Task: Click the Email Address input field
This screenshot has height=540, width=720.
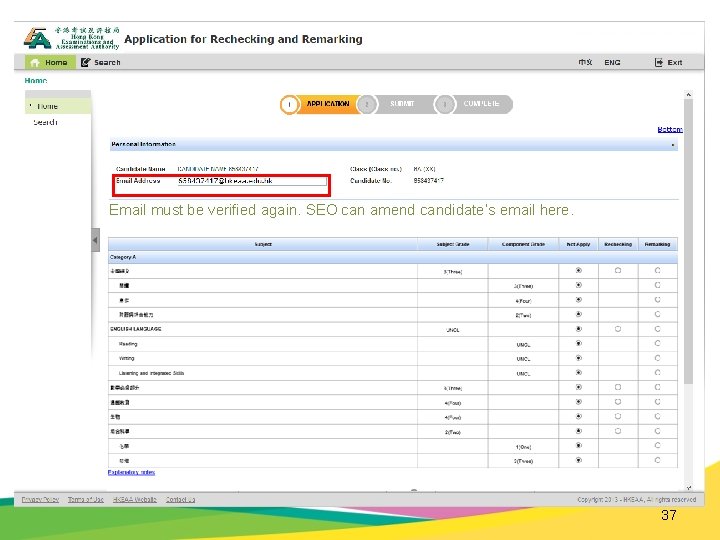Action: (x=252, y=181)
